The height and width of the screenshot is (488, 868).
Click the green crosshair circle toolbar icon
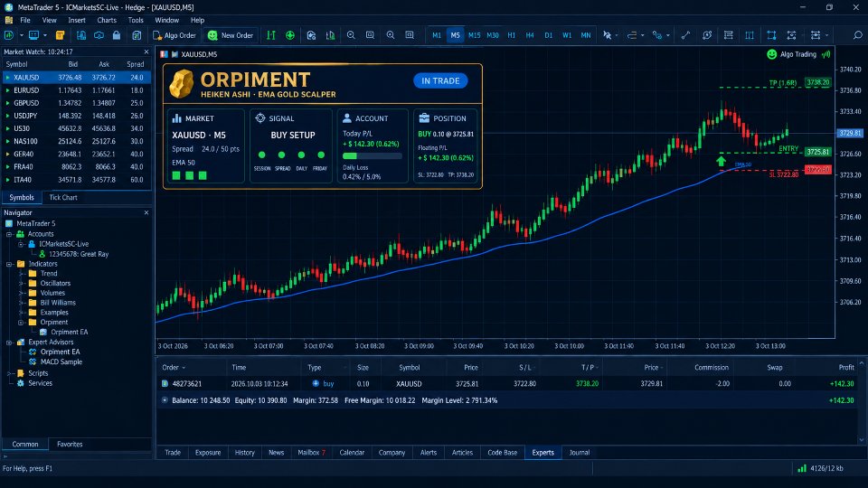point(290,35)
